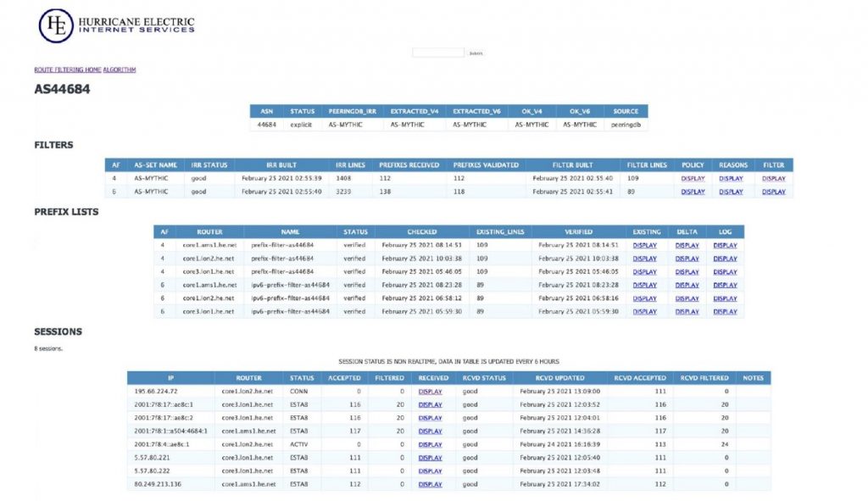Display received routes for session 5.57.80.221
This screenshot has height=501, width=868.
430,458
